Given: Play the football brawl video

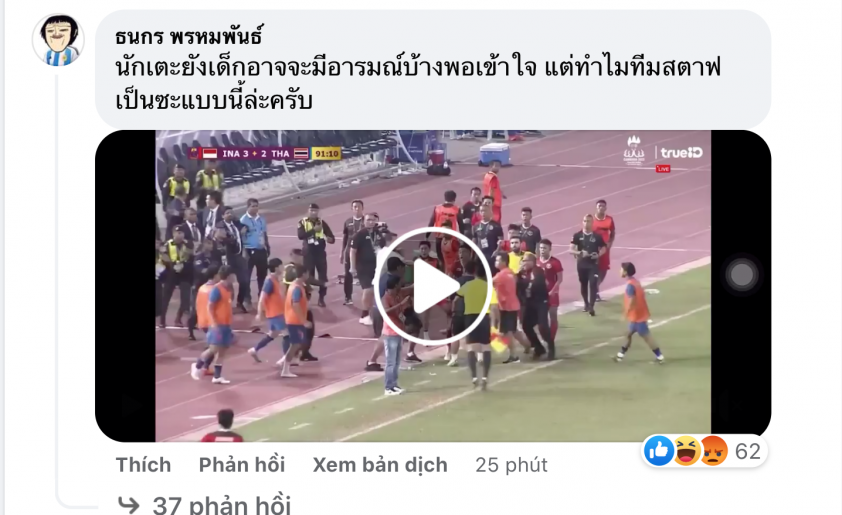Looking at the screenshot, I should tap(433, 286).
